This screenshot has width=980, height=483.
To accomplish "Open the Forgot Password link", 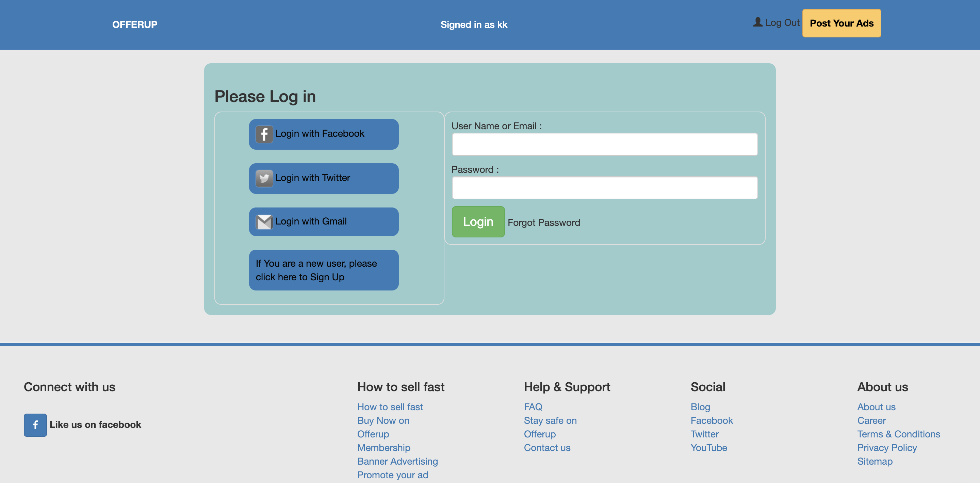I will pos(544,222).
